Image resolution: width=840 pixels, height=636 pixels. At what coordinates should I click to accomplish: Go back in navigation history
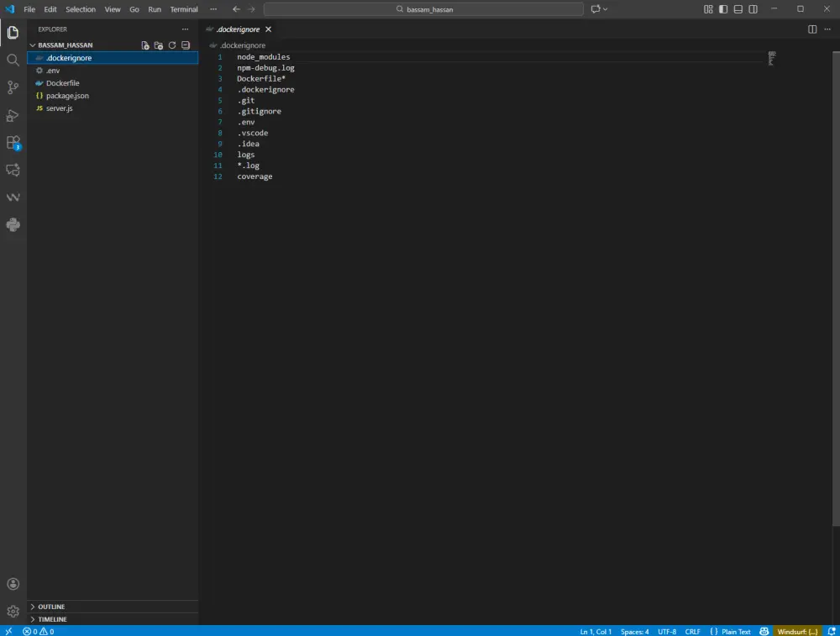point(236,9)
